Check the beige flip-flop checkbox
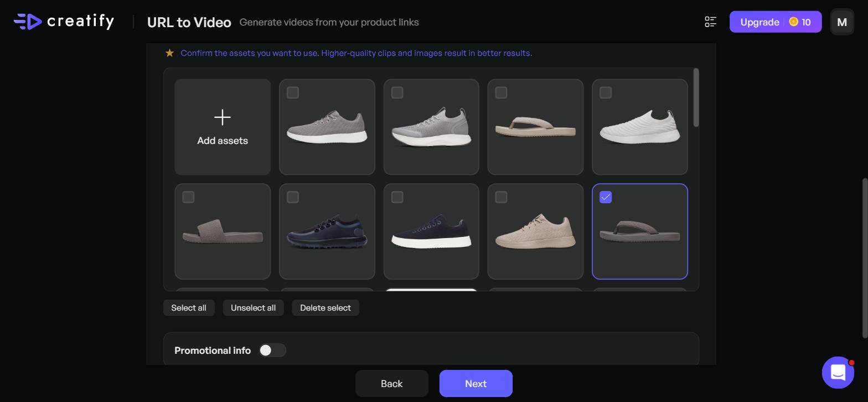The height and width of the screenshot is (402, 868). pos(501,92)
